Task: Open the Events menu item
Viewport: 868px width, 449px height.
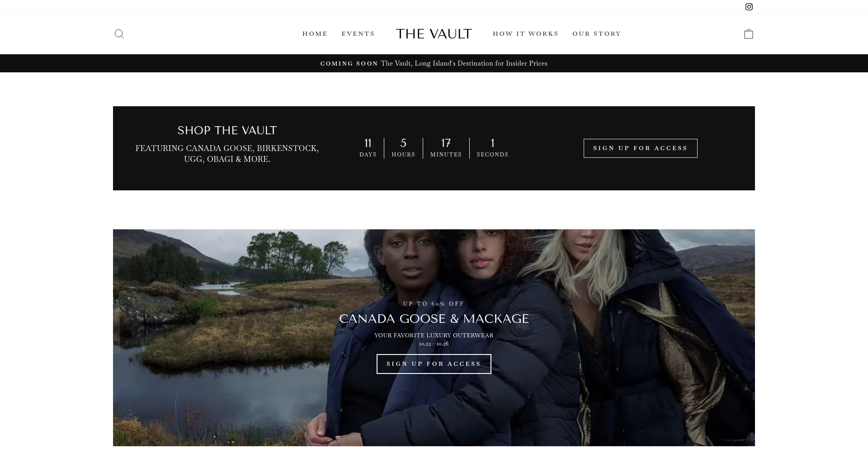Action: pyautogui.click(x=358, y=34)
